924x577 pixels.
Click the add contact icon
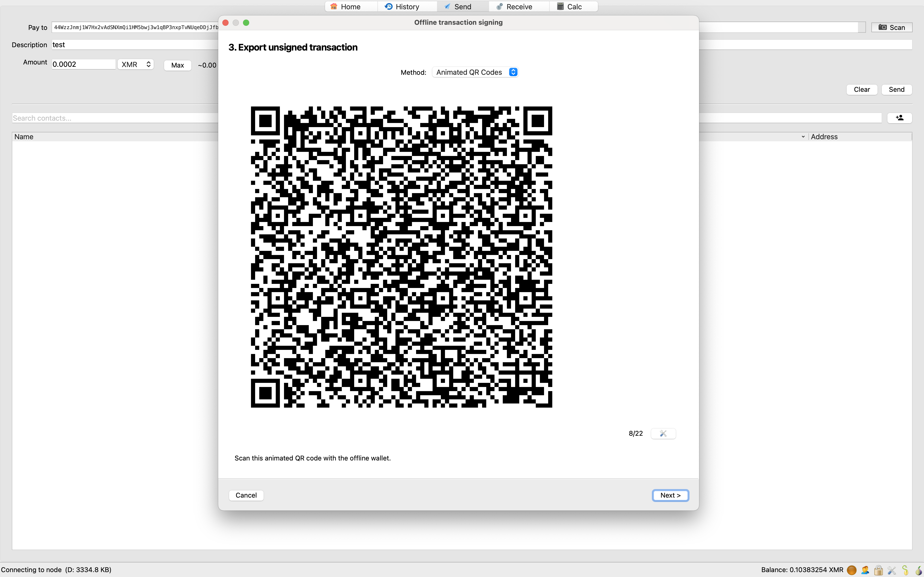899,118
